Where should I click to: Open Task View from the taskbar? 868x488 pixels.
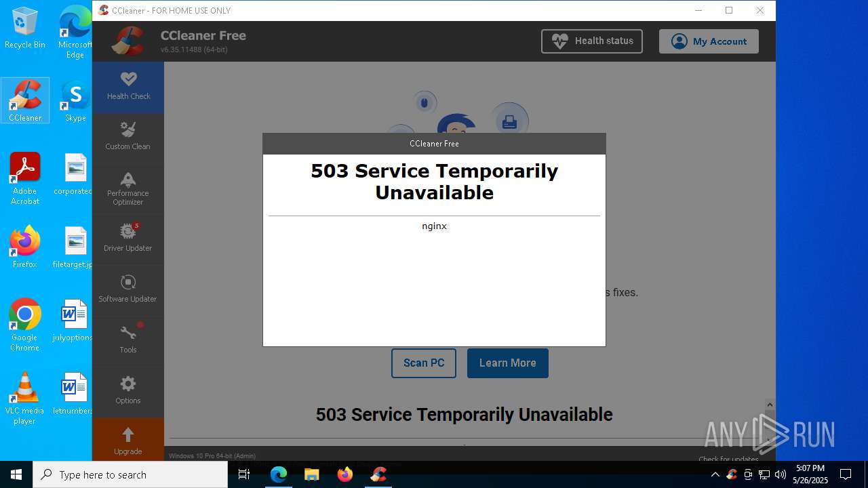click(x=245, y=474)
